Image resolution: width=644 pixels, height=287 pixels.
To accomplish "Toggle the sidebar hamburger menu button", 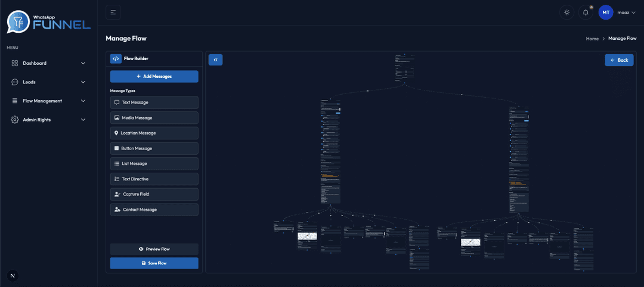I will pyautogui.click(x=113, y=13).
